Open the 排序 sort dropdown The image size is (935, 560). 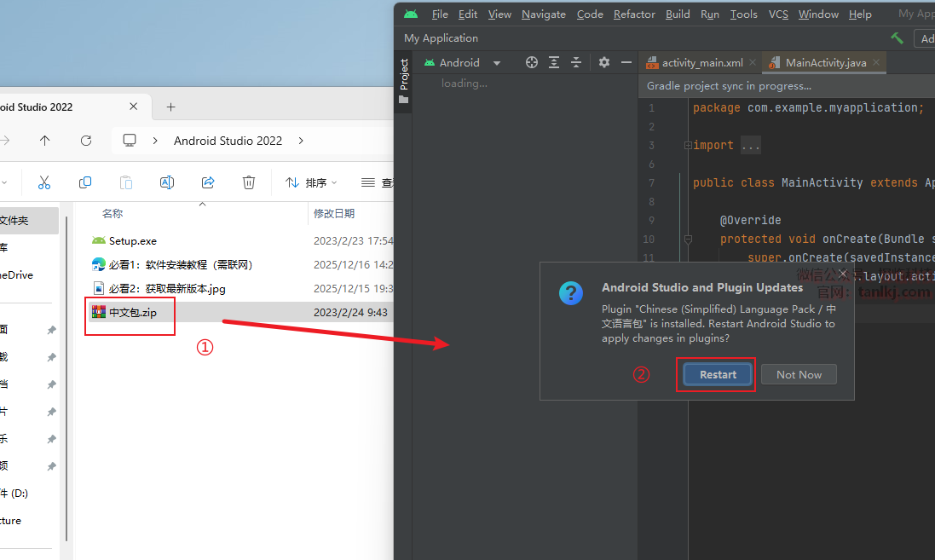pyautogui.click(x=312, y=182)
